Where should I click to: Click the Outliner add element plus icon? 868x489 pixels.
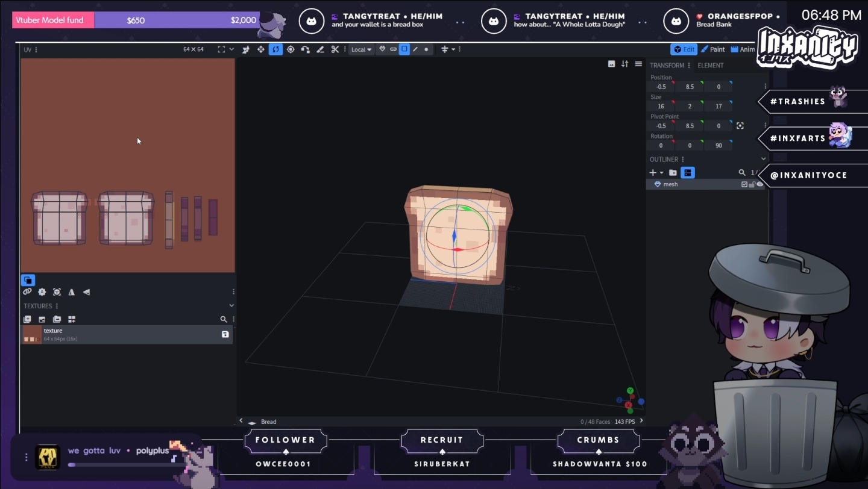653,173
